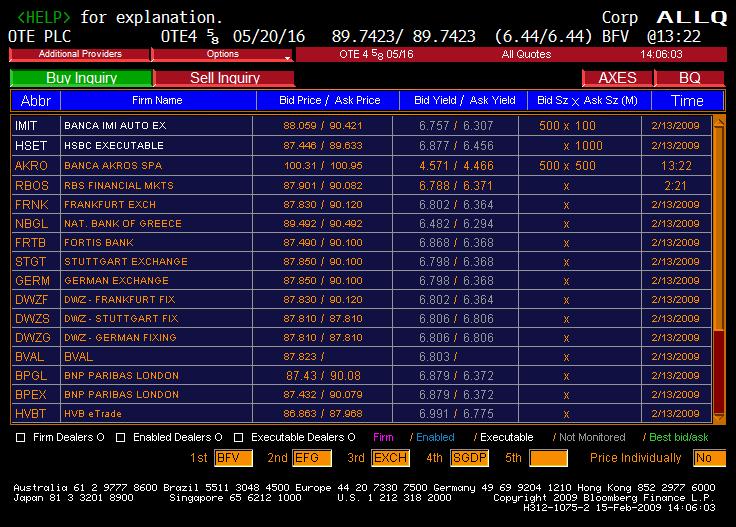Click the DWZ - GERMAN FIXING firm name
The image size is (736, 527).
(120, 337)
